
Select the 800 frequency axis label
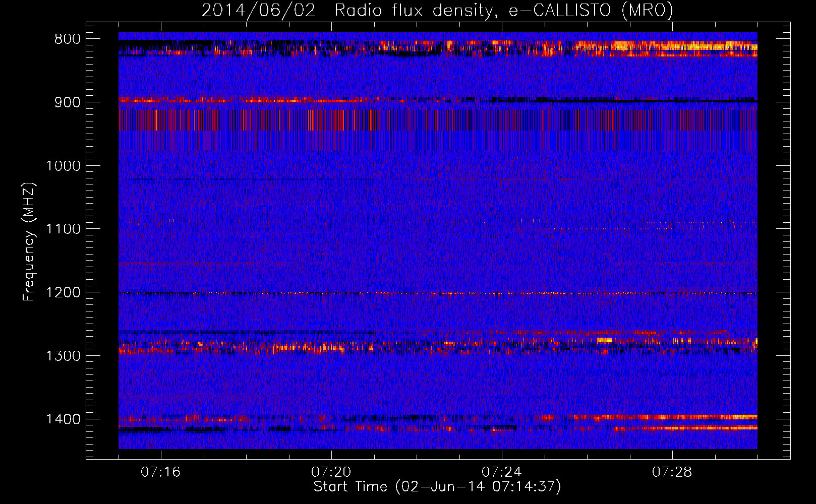click(x=68, y=39)
